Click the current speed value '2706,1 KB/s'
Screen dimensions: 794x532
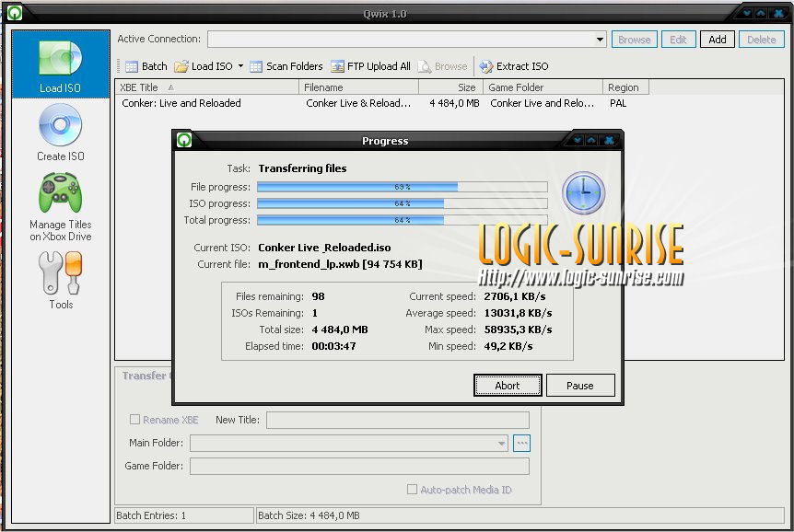[x=515, y=296]
